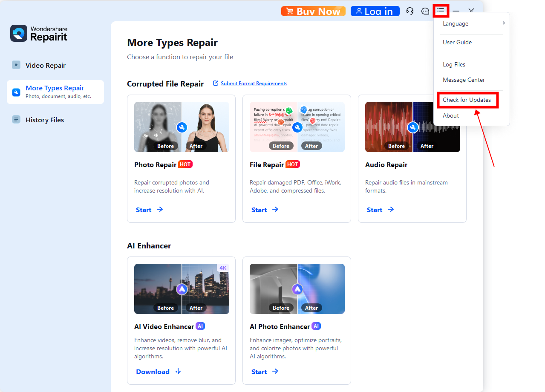The height and width of the screenshot is (392, 545).
Task: Start the Photo Repair function
Action: pyautogui.click(x=149, y=210)
